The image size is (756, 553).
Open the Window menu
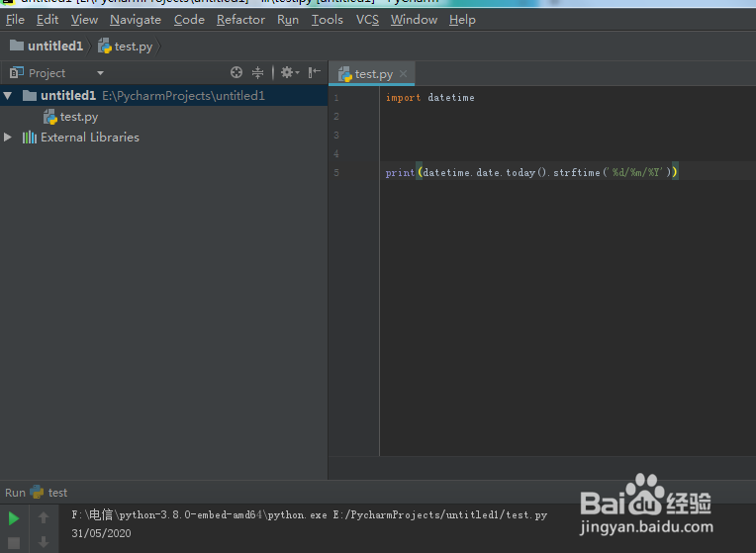click(414, 20)
